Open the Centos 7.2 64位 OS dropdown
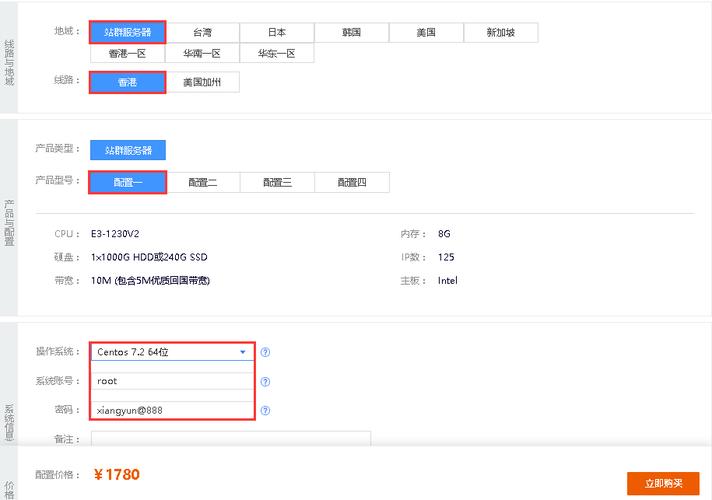 pos(172,352)
